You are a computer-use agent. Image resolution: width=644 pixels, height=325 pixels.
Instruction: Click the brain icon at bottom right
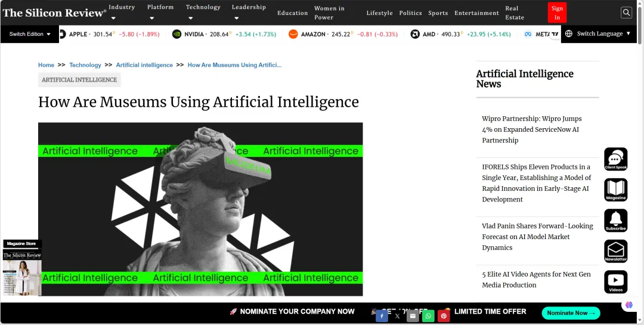pos(629,305)
